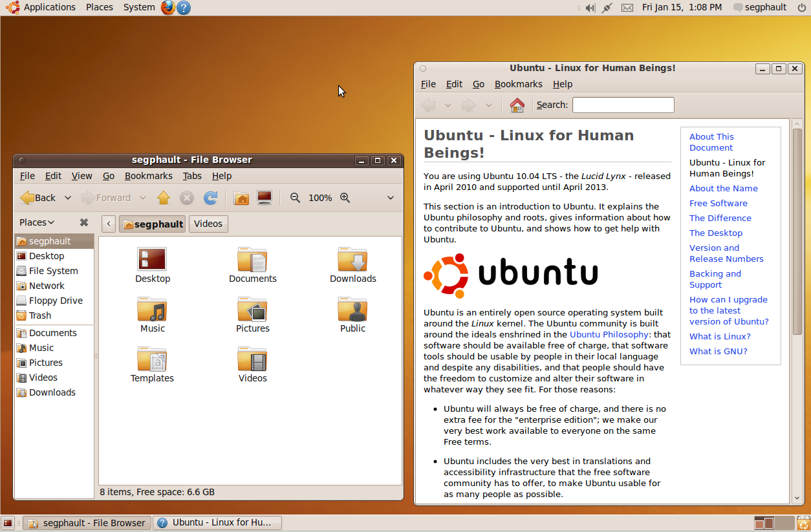Select Trash in Places sidebar
Viewport: 811px width, 532px height.
point(54,315)
